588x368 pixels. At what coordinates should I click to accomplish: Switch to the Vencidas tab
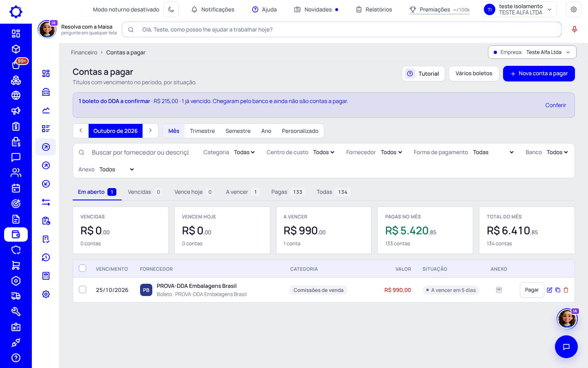click(x=145, y=192)
